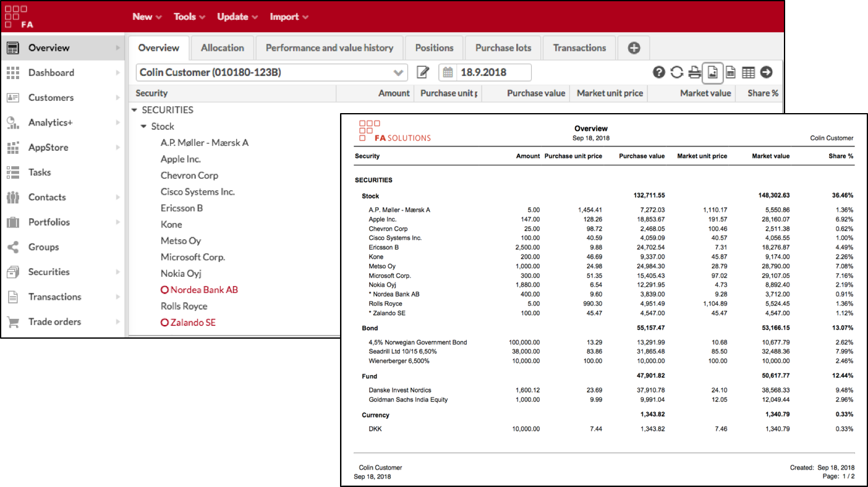This screenshot has height=487, width=868.
Task: Select the Overview tab
Action: 159,48
